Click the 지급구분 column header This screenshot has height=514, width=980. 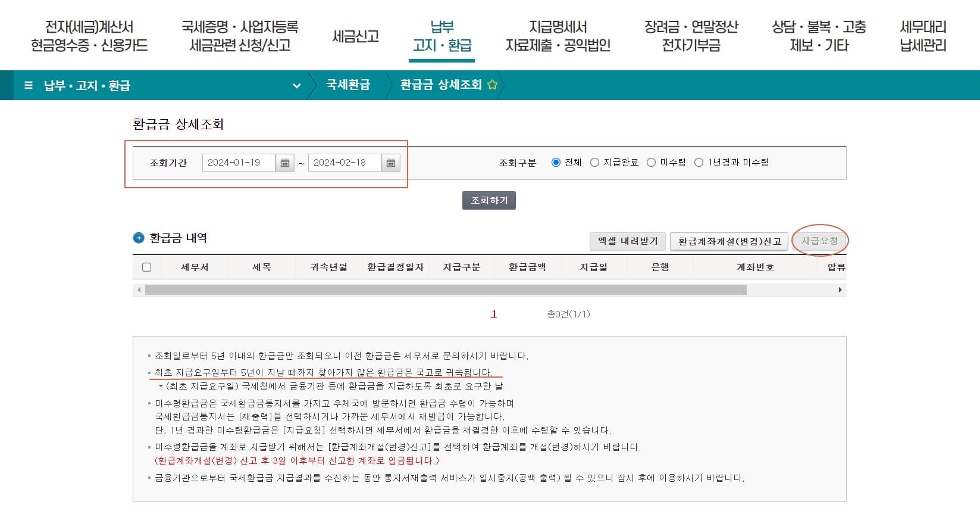462,267
